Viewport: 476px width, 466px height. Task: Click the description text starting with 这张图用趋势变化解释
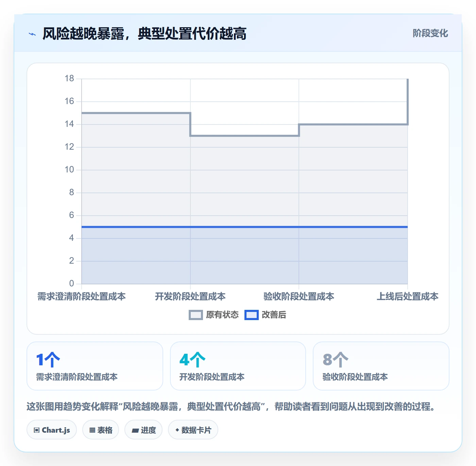(x=232, y=406)
